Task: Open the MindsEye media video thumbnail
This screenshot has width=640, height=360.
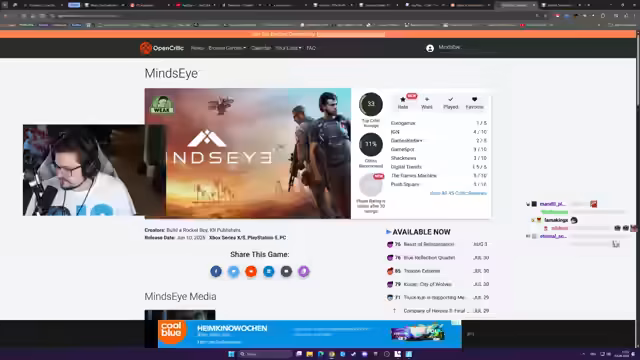Action: 180,315
